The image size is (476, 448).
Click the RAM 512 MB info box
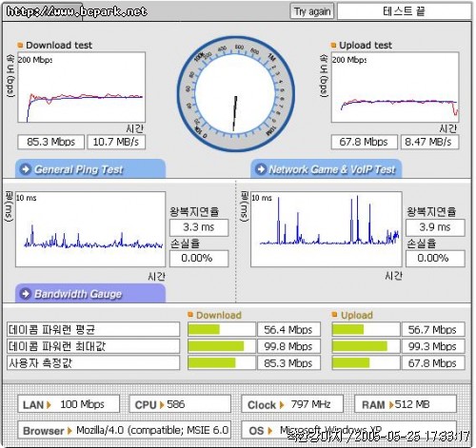click(406, 404)
